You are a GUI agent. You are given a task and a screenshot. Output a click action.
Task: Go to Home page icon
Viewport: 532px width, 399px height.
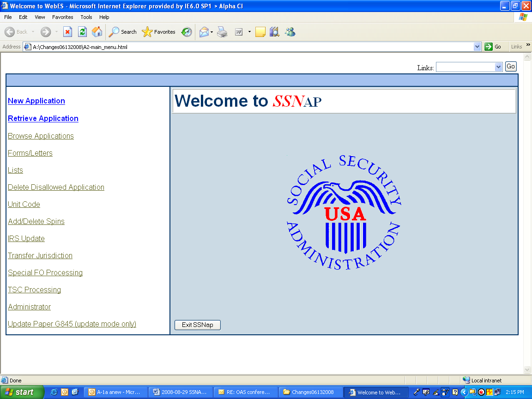click(x=97, y=32)
